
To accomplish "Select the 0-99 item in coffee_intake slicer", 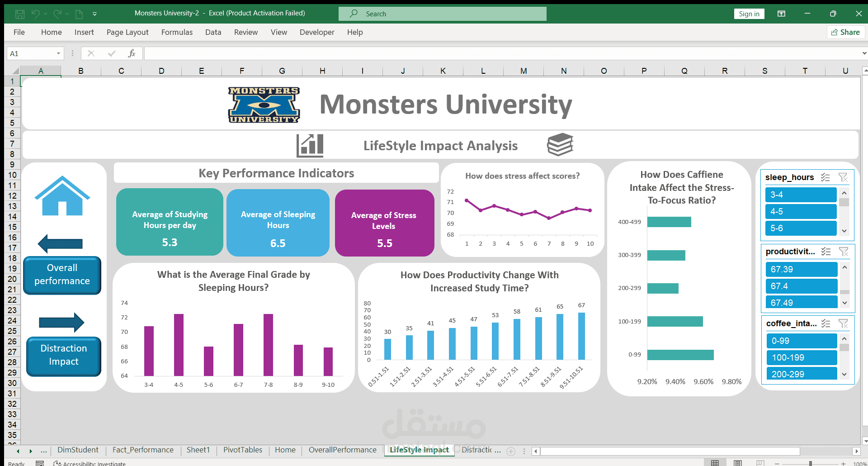I will coord(802,341).
